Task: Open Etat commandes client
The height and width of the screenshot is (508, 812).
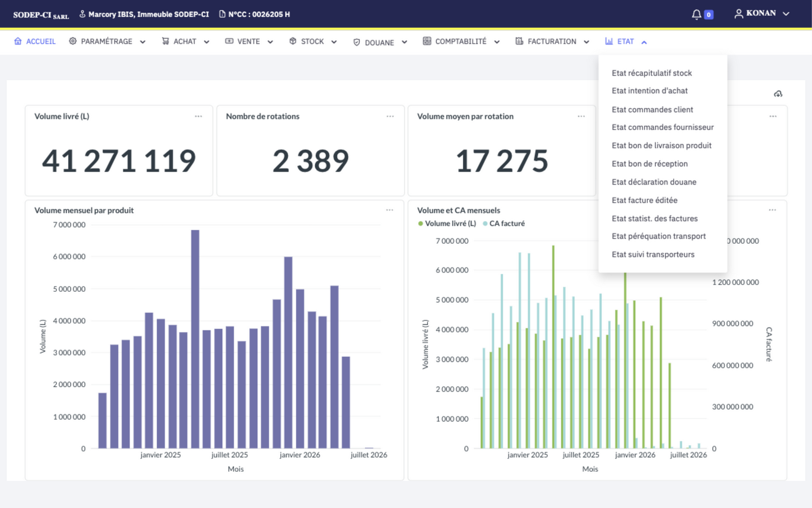Action: point(652,110)
